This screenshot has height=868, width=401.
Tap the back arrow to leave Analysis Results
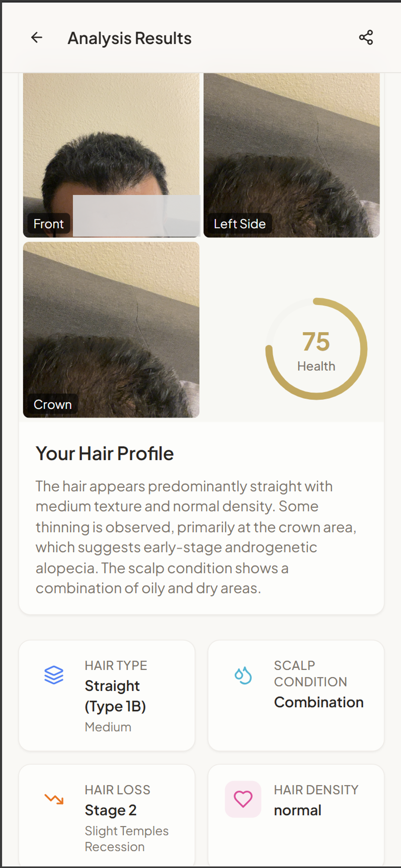click(x=36, y=37)
